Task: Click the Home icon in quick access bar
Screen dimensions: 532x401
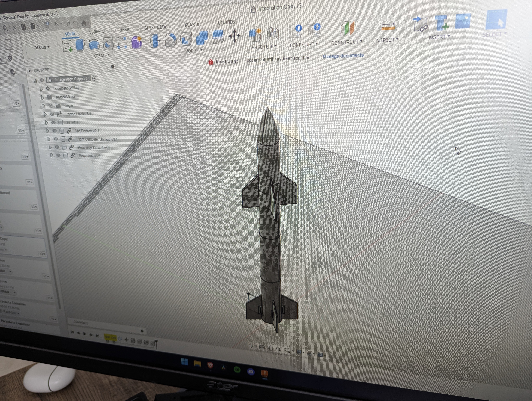Action: click(83, 23)
